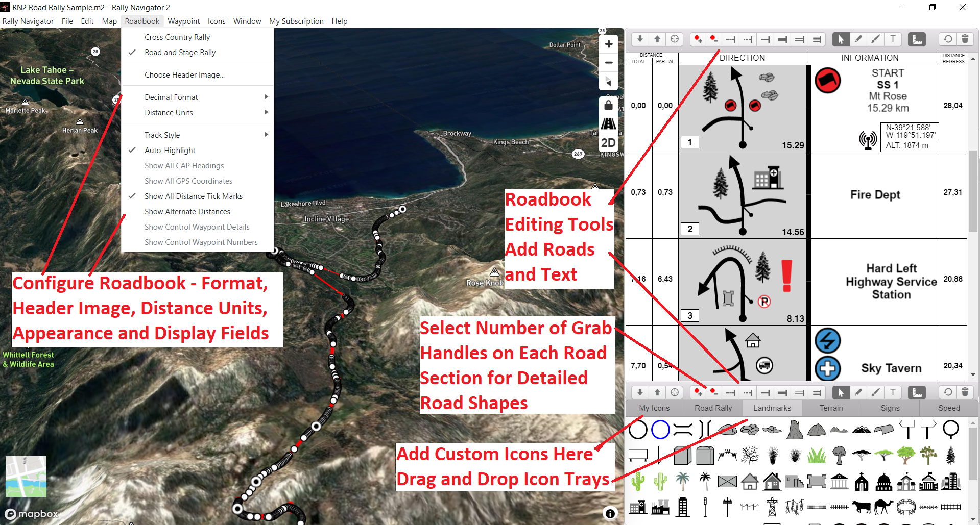Pick the blue circle icon in the tray

point(660,430)
